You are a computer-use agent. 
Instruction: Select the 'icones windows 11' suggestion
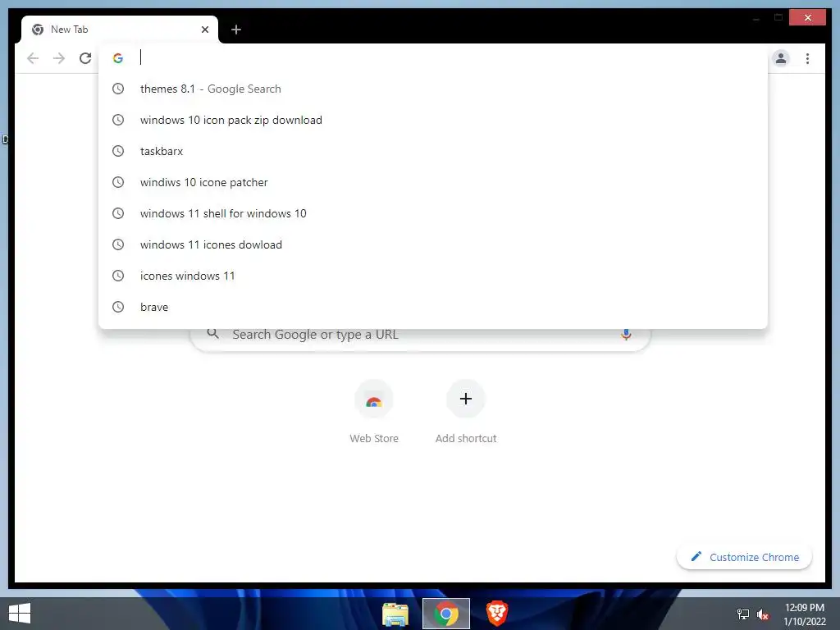[433, 276]
